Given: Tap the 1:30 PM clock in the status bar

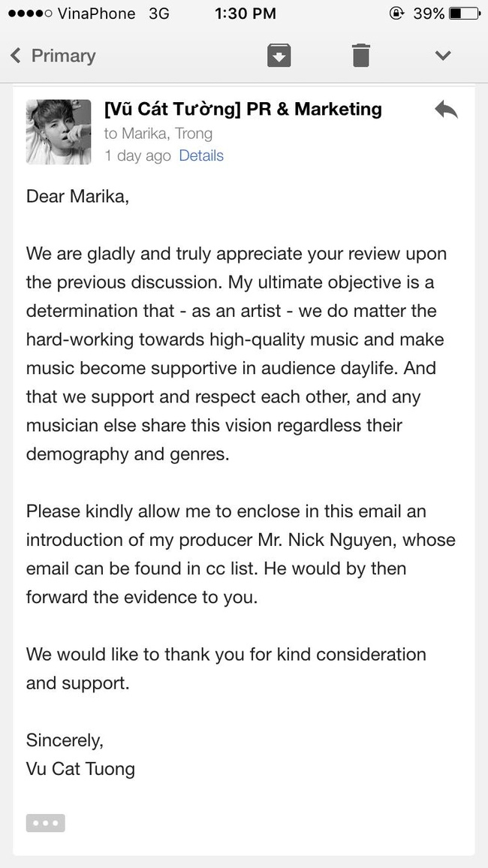Looking at the screenshot, I should pos(245,14).
